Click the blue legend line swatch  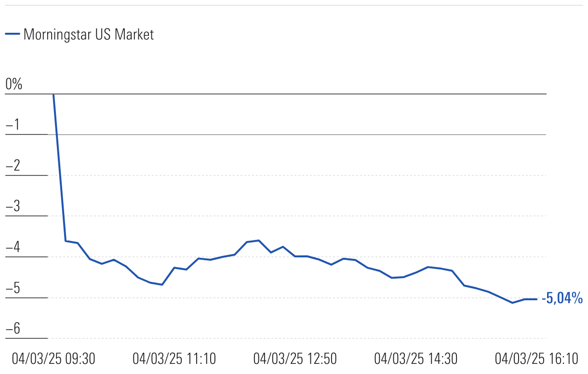pos(12,34)
